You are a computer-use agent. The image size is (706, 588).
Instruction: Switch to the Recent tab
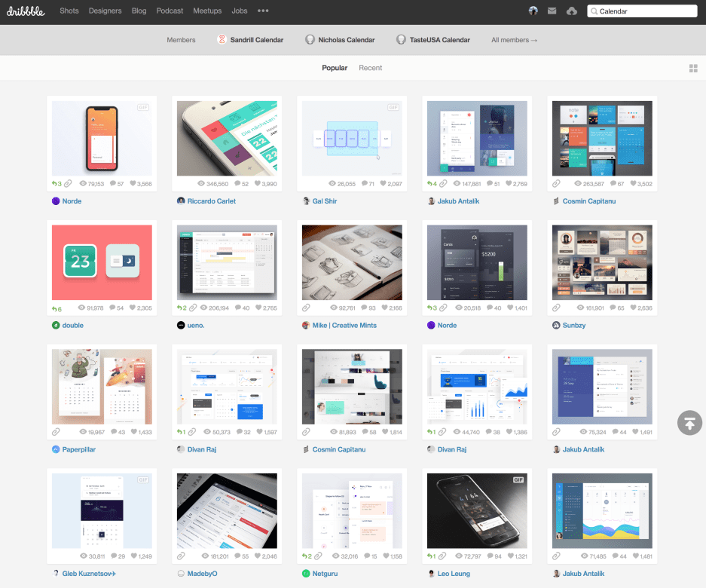370,68
